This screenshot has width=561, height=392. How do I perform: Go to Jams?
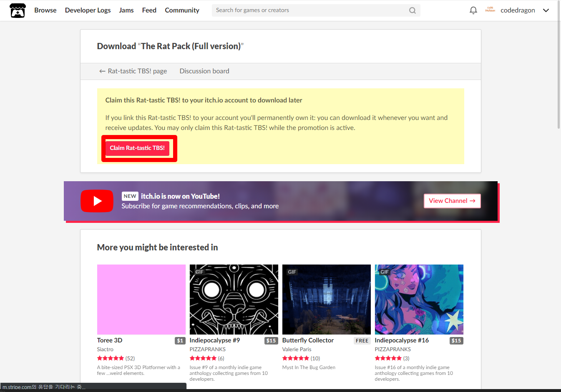[x=126, y=10]
